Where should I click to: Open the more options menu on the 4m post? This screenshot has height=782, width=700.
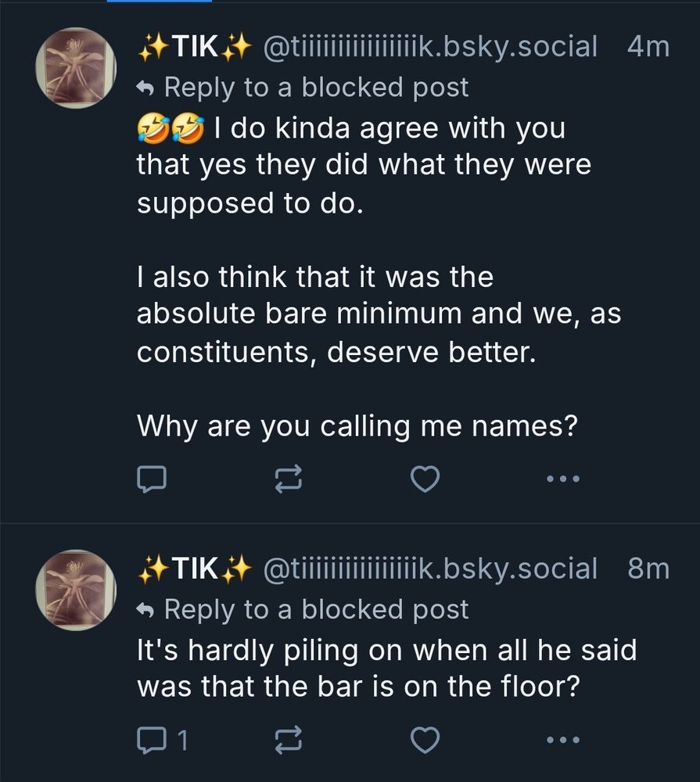563,478
